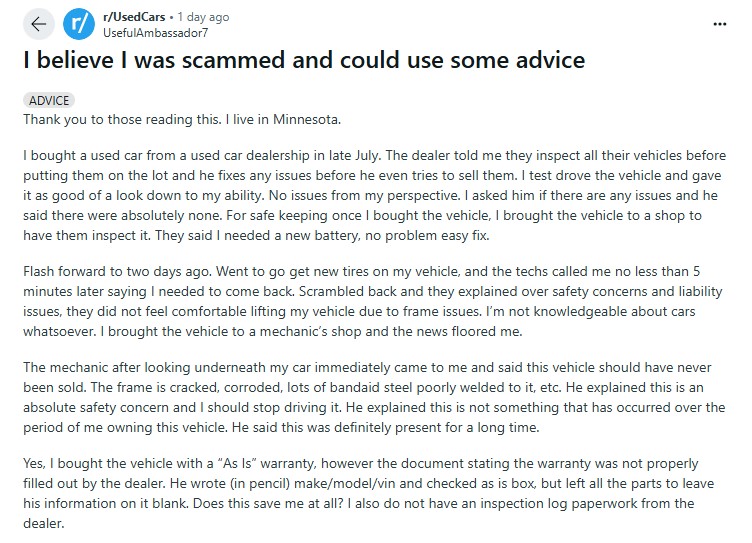
Task: Click the back arrow button
Action: click(x=38, y=24)
